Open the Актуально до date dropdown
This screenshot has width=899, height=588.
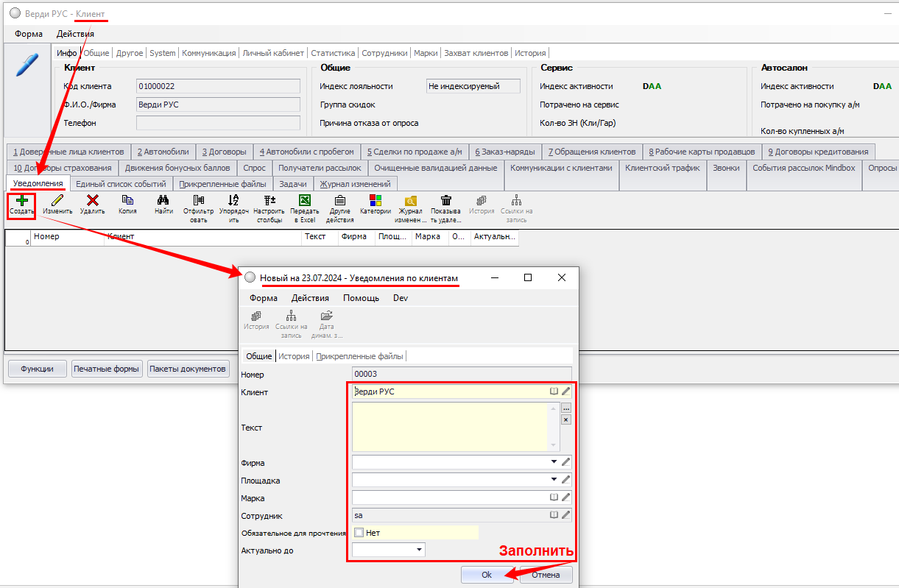420,550
